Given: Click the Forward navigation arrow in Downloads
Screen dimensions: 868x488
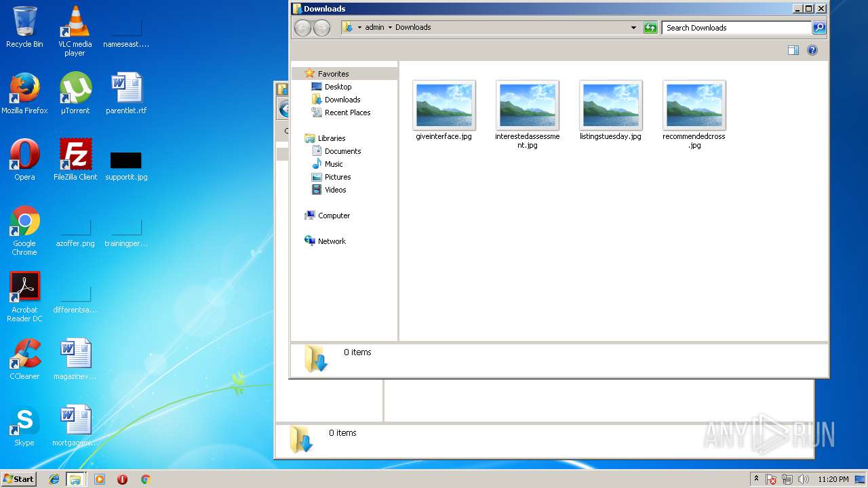Looking at the screenshot, I should pyautogui.click(x=321, y=28).
